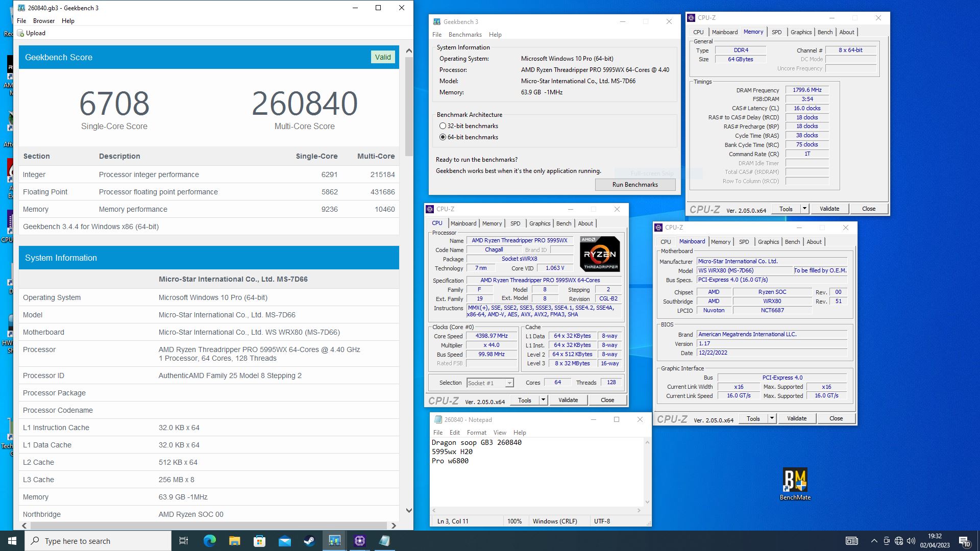Open the Socket #1 selection dropdown
This screenshot has height=551, width=980.
tap(490, 383)
